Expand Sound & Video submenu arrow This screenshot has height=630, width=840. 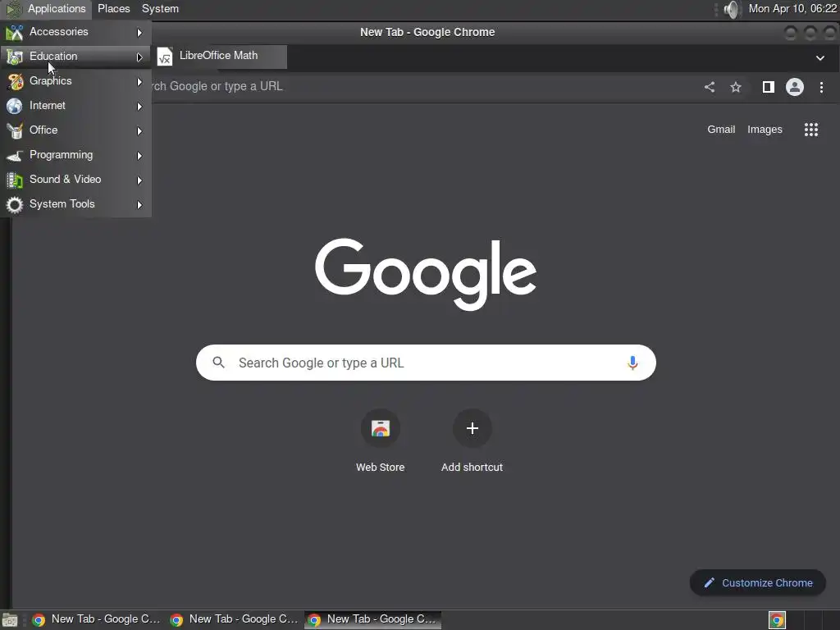click(x=139, y=180)
